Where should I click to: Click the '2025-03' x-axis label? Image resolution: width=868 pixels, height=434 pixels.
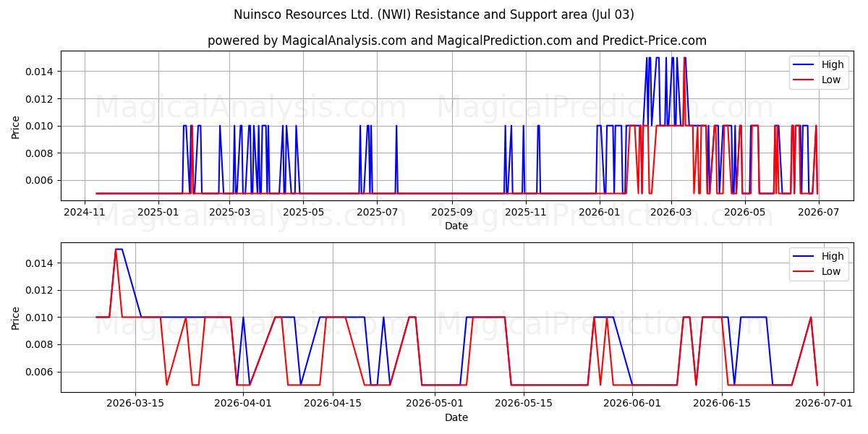229,213
